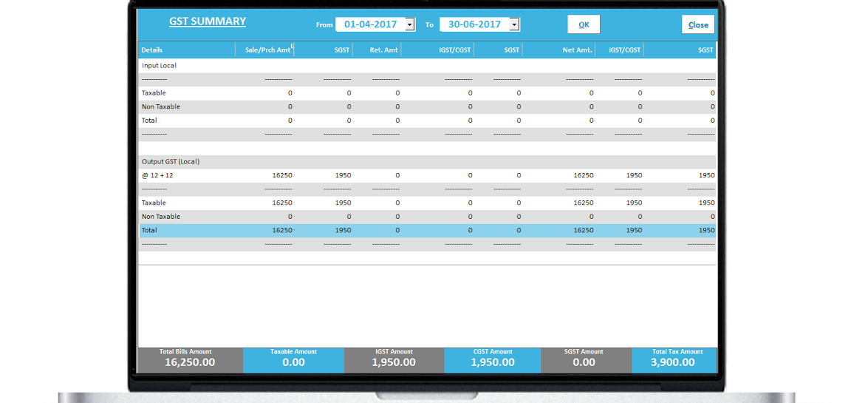Screen dimensions: 868x403
Task: Click the Total Tax Amount tile
Action: (674, 360)
